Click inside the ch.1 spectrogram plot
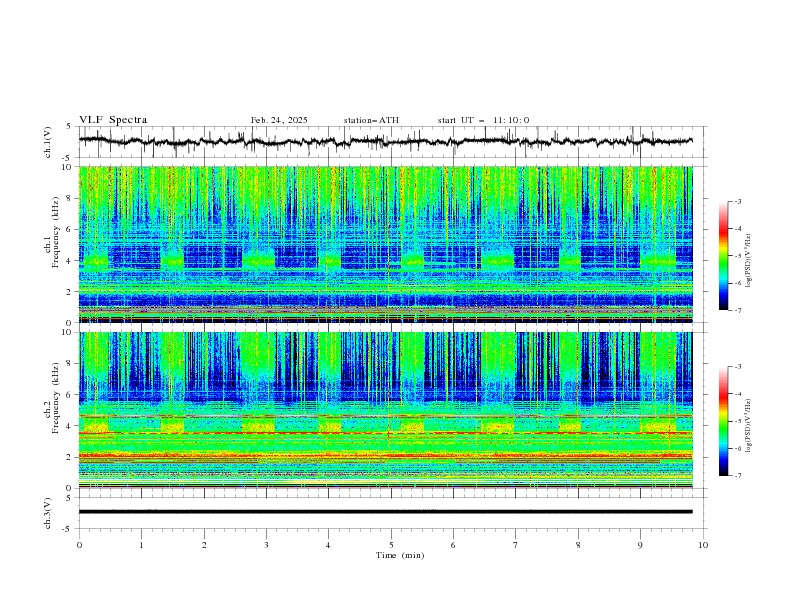This screenshot has width=792, height=612. tap(385, 244)
